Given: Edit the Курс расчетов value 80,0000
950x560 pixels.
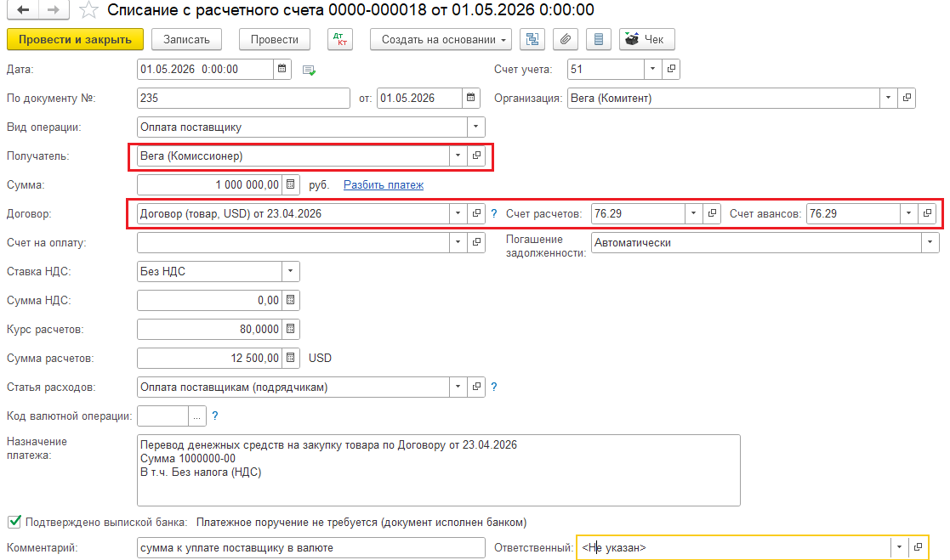Looking at the screenshot, I should coord(209,330).
